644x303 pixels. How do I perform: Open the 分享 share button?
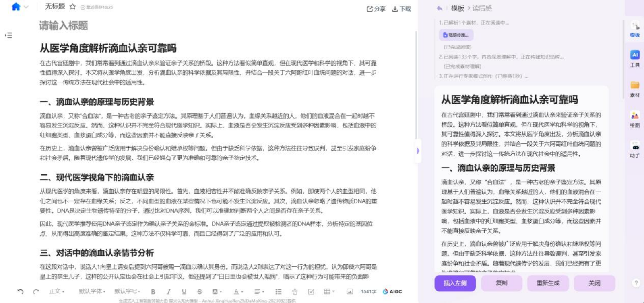click(376, 9)
